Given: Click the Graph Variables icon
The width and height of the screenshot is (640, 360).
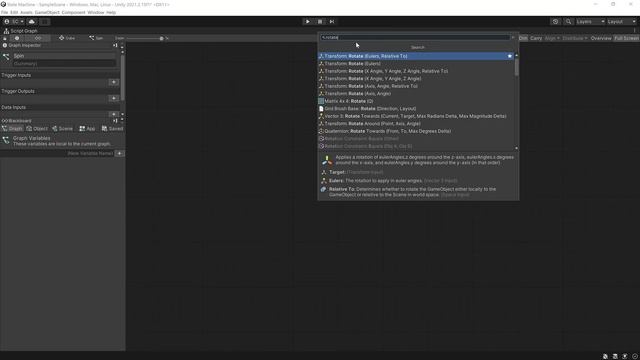Looking at the screenshot, I should pos(6,140).
